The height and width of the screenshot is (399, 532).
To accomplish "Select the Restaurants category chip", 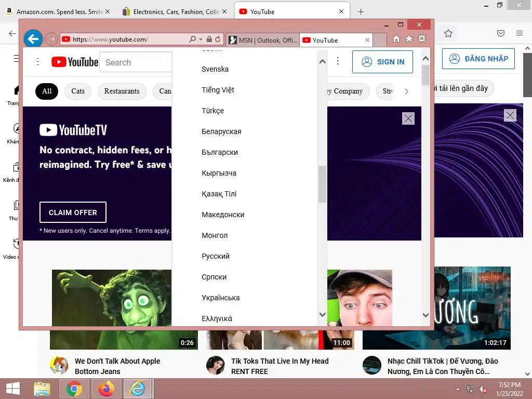I will (122, 91).
